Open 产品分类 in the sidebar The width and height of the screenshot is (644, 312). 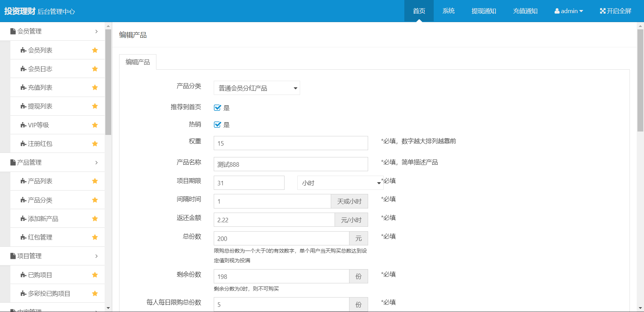[57, 200]
